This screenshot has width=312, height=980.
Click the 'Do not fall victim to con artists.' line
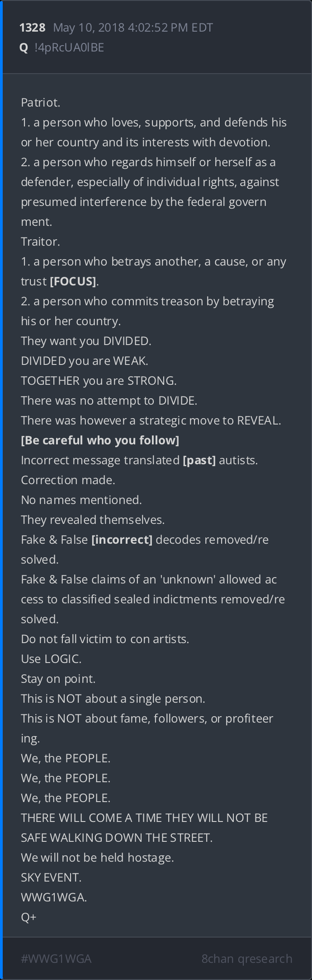(x=105, y=639)
